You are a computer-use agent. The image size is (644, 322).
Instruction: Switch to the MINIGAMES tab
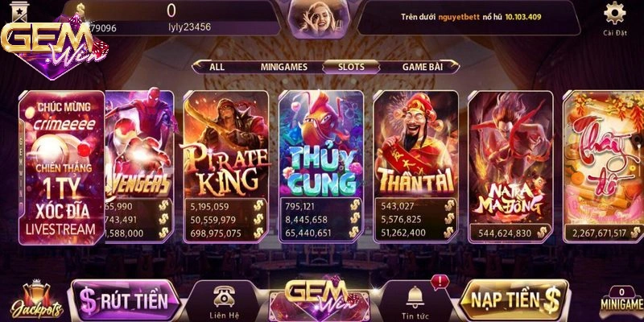[284, 67]
